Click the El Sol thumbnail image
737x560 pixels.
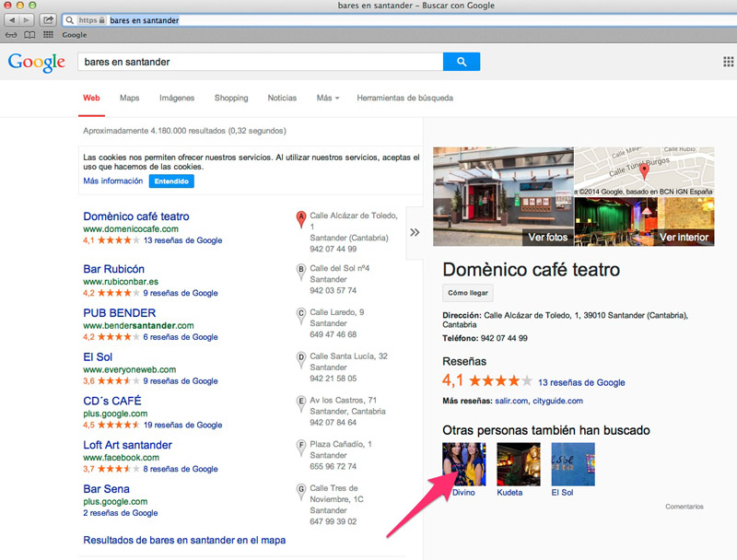573,464
